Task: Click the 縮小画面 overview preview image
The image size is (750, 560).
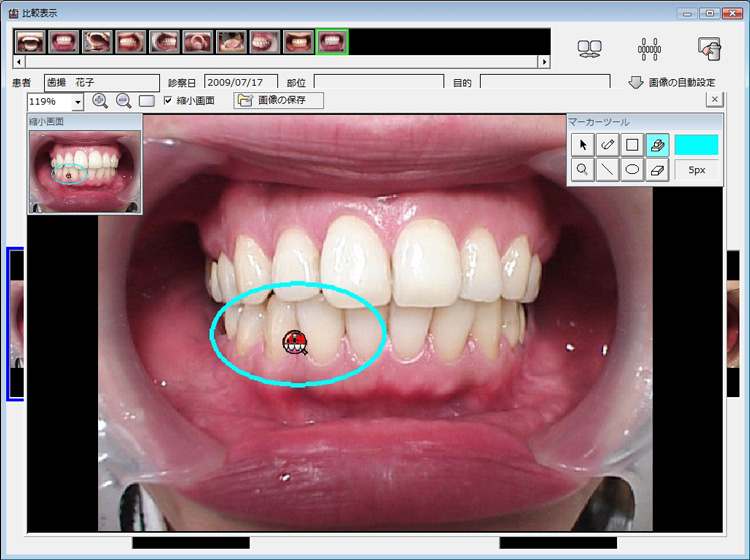Action: (85, 172)
